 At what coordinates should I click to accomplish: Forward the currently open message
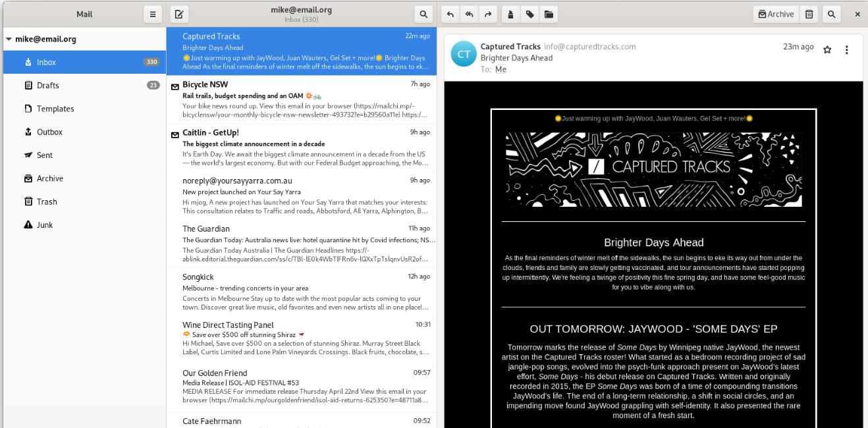point(487,14)
